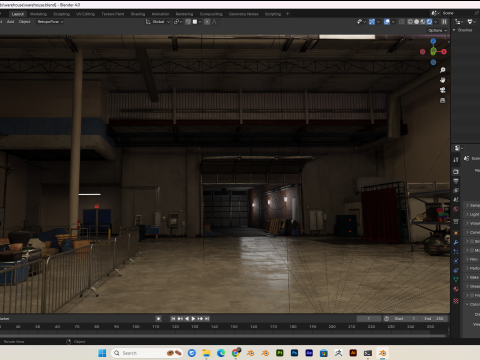Toggle auto keying record button
This screenshot has width=480, height=360.
tap(158, 319)
